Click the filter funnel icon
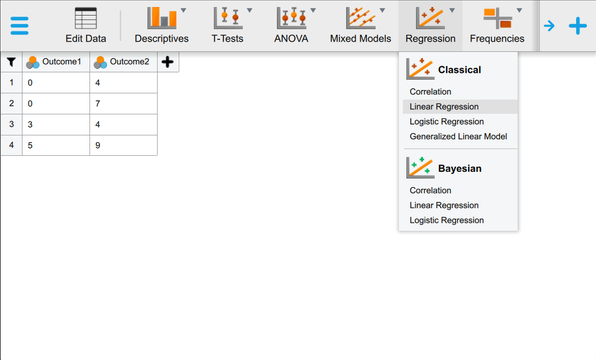Image resolution: width=596 pixels, height=360 pixels. [11, 62]
